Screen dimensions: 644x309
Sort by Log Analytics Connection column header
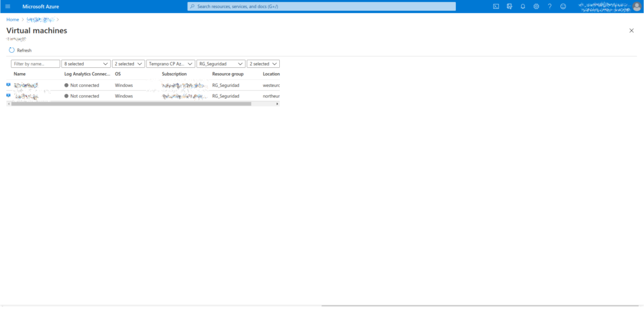pos(87,74)
